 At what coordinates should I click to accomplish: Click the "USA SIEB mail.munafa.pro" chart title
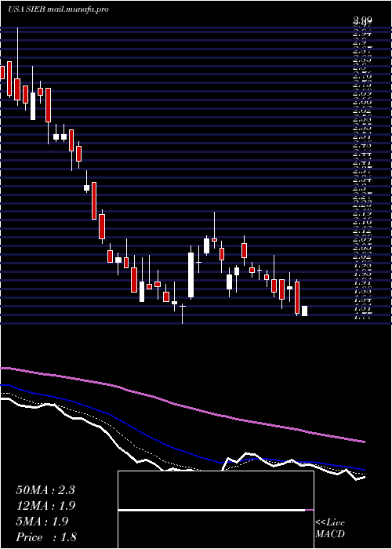[58, 9]
